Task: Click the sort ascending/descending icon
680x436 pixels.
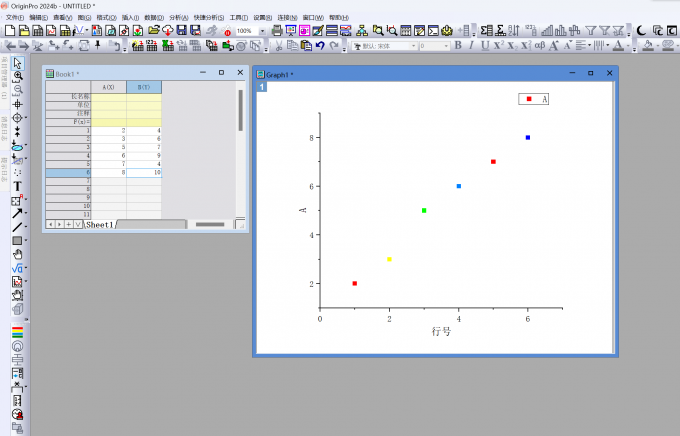Action: [514, 30]
